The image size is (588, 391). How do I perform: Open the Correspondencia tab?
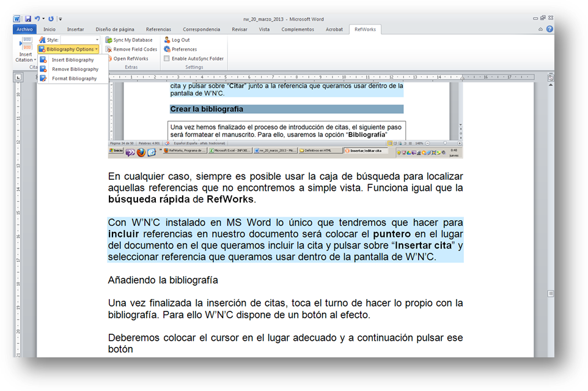(x=201, y=29)
